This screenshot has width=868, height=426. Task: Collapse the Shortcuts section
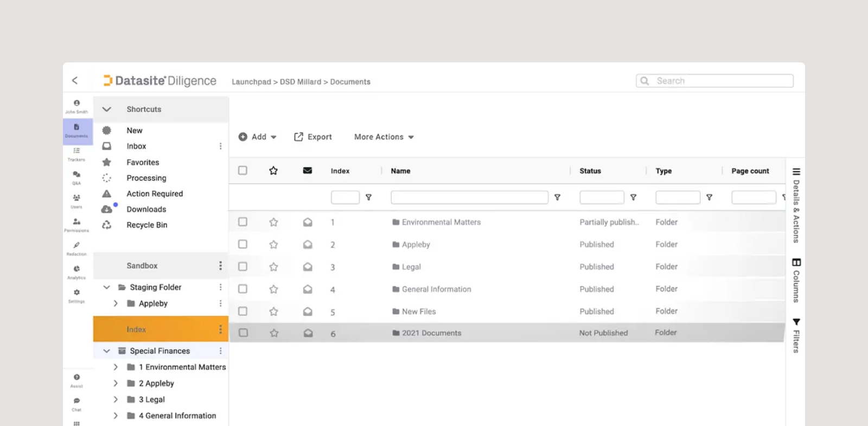click(107, 109)
